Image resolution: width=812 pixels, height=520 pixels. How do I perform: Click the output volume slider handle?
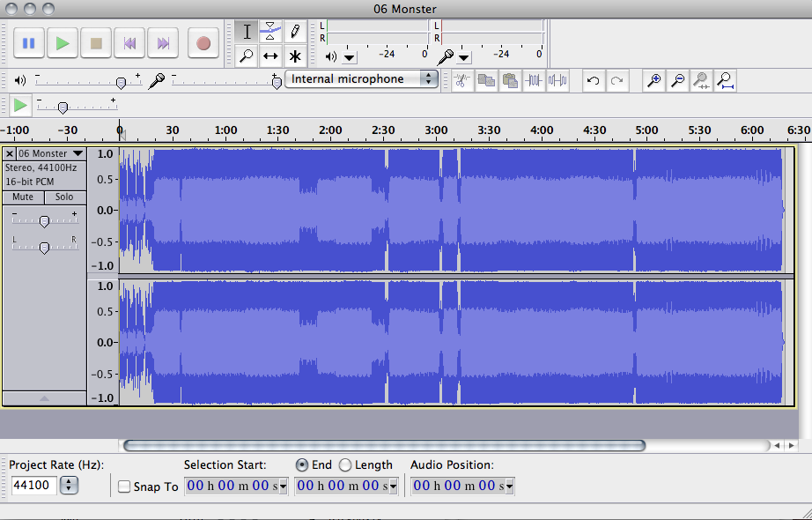[x=122, y=83]
